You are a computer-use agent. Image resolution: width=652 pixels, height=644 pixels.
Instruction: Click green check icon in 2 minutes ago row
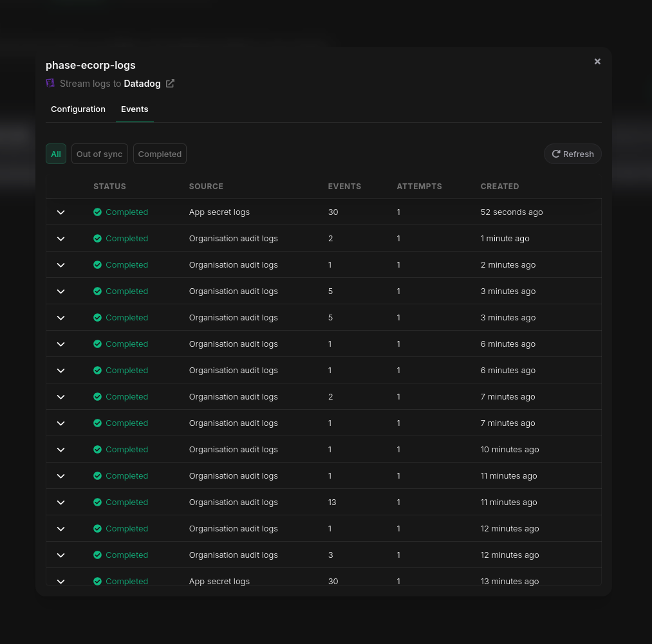click(x=97, y=265)
